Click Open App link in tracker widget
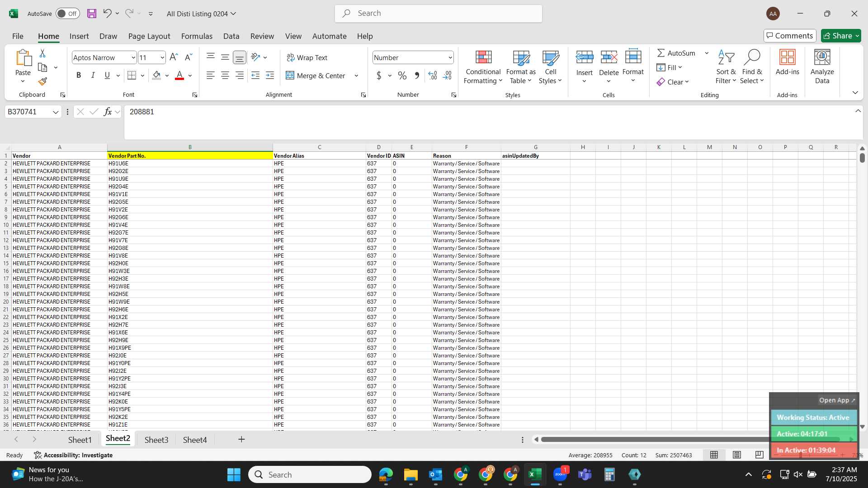This screenshot has width=868, height=488. [x=837, y=400]
